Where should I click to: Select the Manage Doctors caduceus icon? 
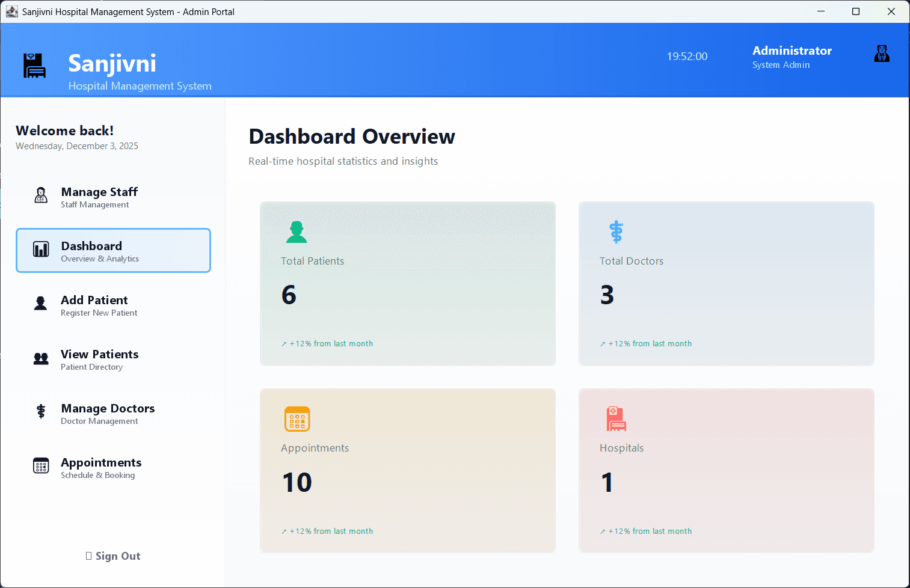pyautogui.click(x=40, y=412)
